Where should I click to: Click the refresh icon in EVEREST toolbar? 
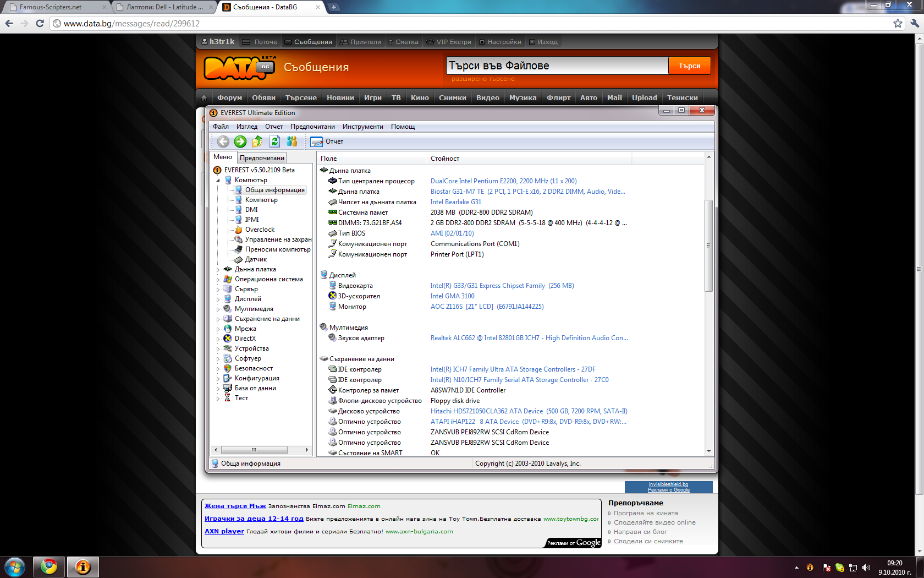[x=274, y=141]
